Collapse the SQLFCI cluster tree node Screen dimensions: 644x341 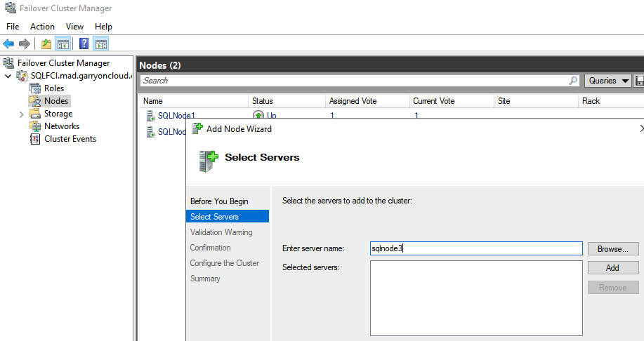click(8, 76)
